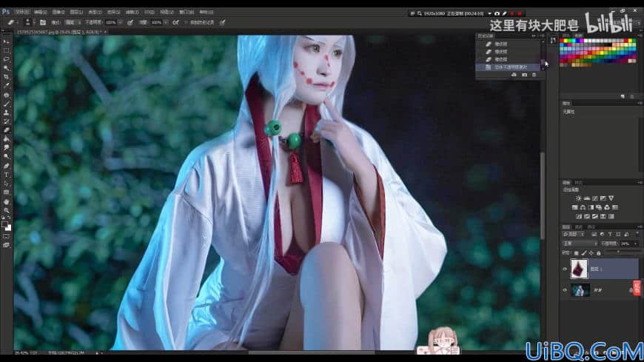Open the eraser Flow slider dropdown
This screenshot has width=644, height=362.
click(166, 23)
